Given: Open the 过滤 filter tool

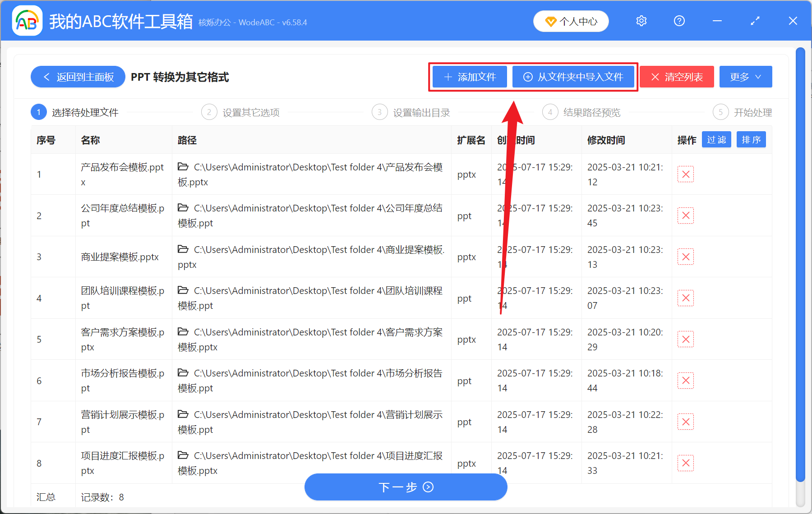Looking at the screenshot, I should (716, 139).
